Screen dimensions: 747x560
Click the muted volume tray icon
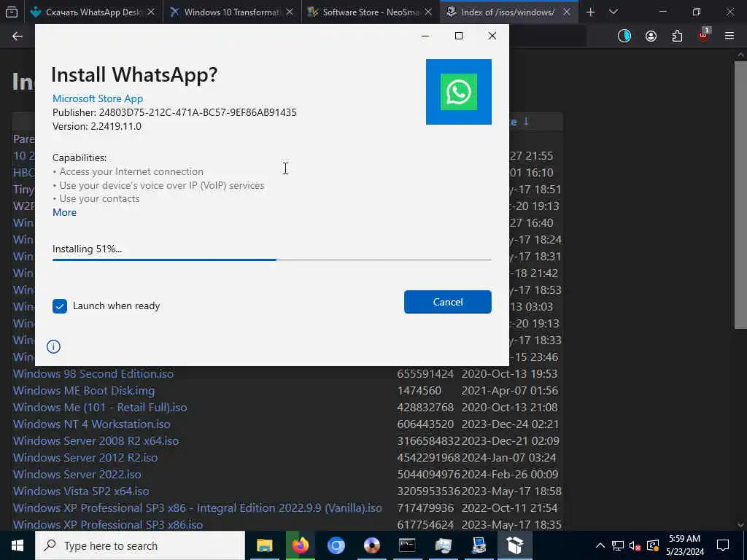coord(635,545)
